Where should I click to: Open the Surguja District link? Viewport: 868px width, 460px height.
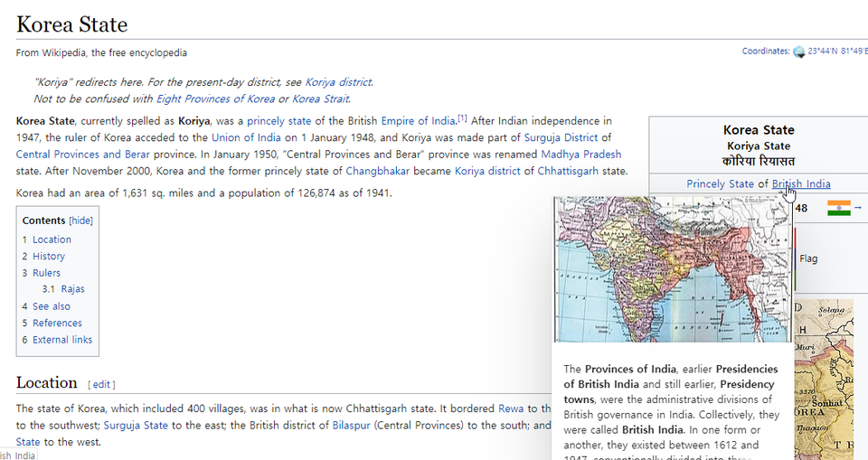(x=561, y=137)
